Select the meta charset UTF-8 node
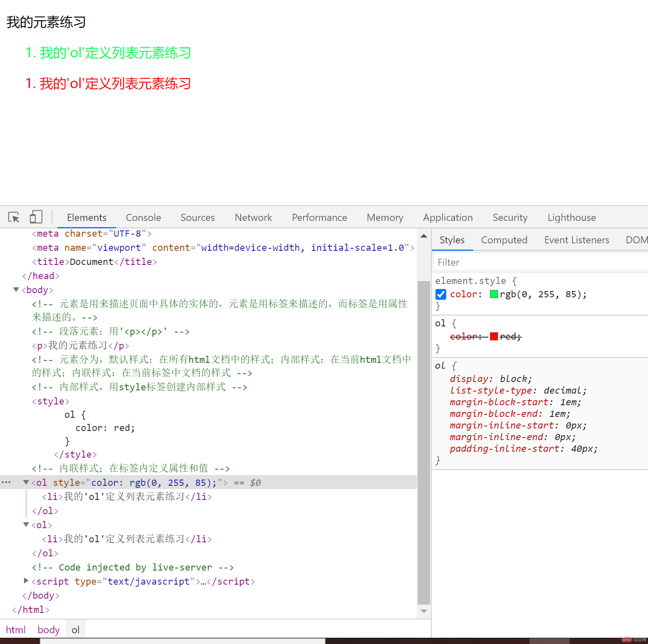 point(92,233)
